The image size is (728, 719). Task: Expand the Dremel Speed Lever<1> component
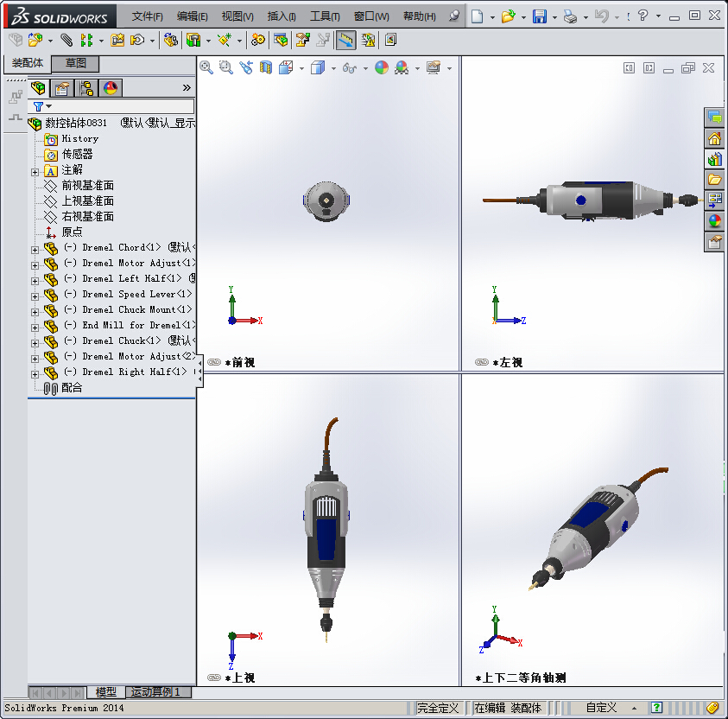click(x=35, y=296)
